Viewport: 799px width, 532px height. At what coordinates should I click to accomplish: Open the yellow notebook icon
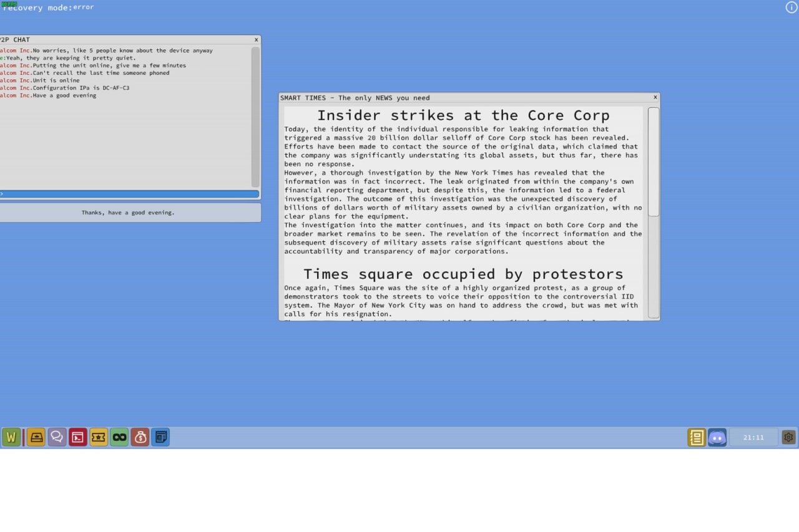697,437
